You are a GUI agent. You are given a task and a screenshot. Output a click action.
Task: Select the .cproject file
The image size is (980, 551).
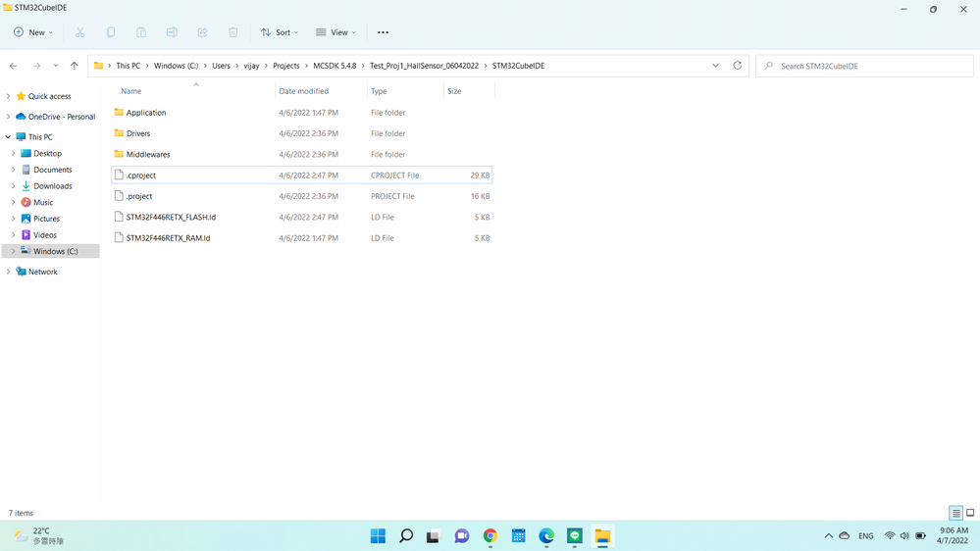302,175
